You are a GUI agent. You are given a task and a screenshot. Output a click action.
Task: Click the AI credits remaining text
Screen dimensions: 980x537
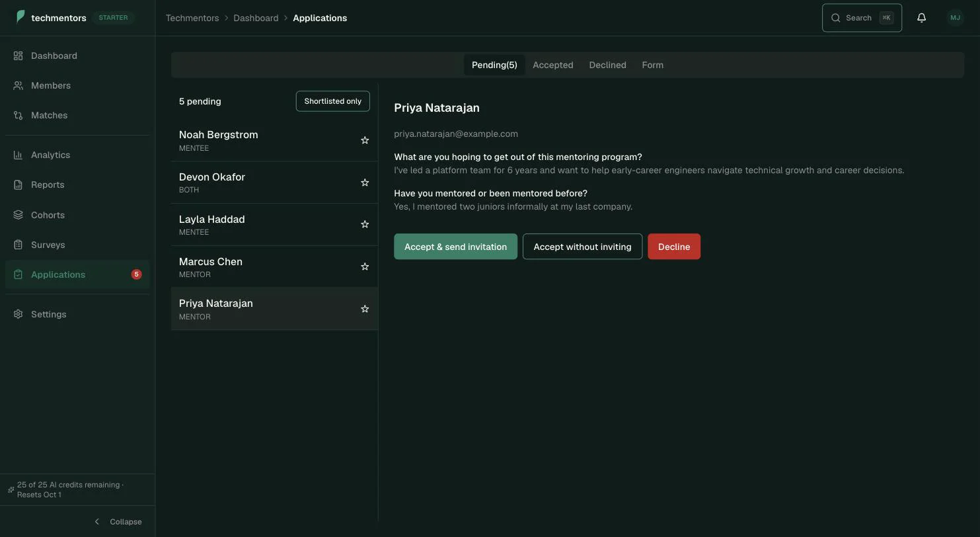[70, 489]
